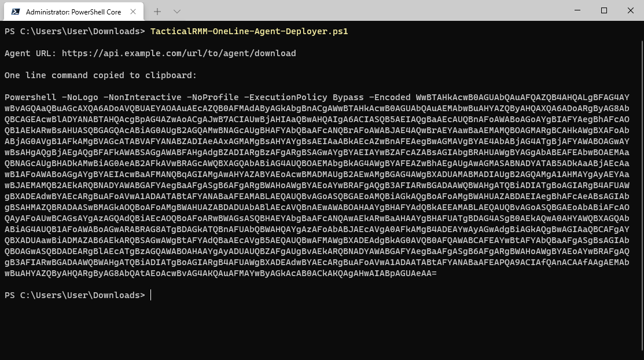Image resolution: width=644 pixels, height=360 pixels.
Task: Click at the blinking cursor of the bottom prompt
Action: click(151, 295)
